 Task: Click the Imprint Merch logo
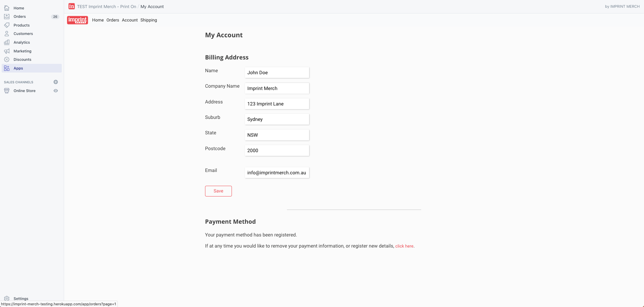point(78,20)
